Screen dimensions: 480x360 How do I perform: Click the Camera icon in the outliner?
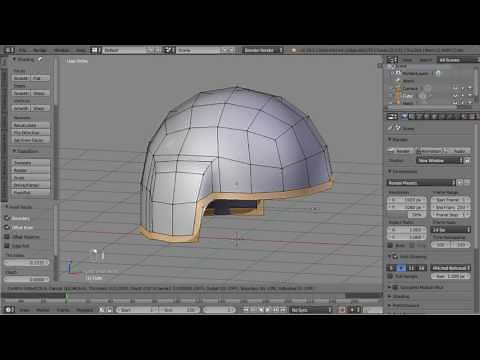[x=398, y=88]
